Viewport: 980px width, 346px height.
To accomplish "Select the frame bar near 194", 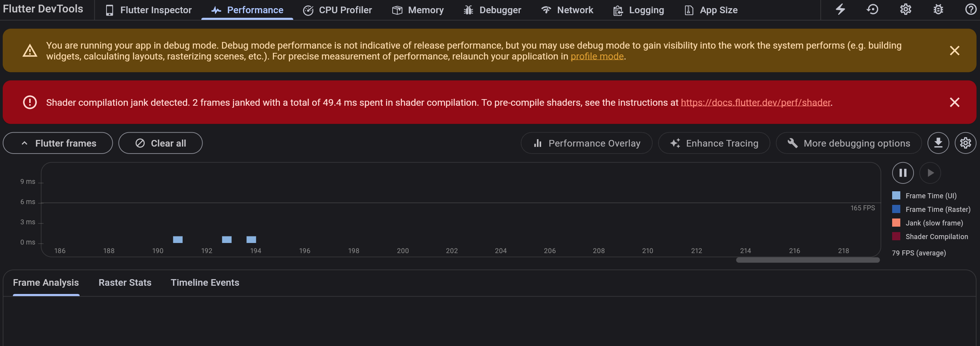I will click(x=251, y=239).
